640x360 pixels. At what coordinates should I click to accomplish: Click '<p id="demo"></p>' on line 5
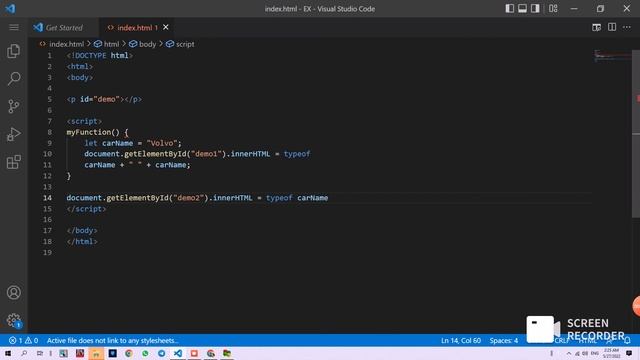pyautogui.click(x=104, y=99)
